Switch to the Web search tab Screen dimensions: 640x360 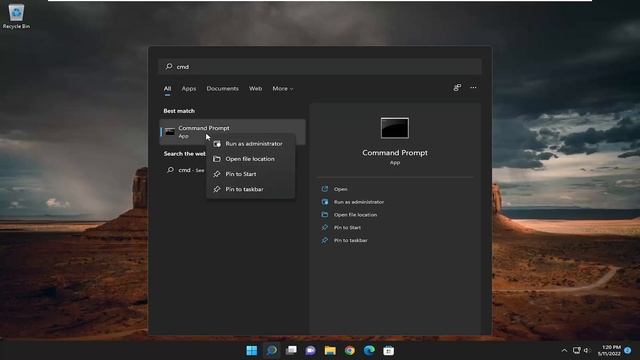pyautogui.click(x=256, y=89)
